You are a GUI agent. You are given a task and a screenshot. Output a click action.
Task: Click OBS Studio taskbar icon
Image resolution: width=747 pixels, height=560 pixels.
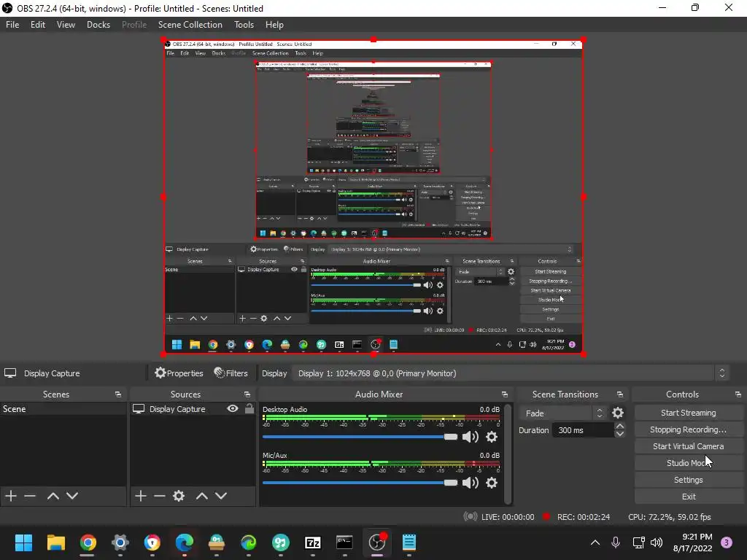pyautogui.click(x=377, y=542)
